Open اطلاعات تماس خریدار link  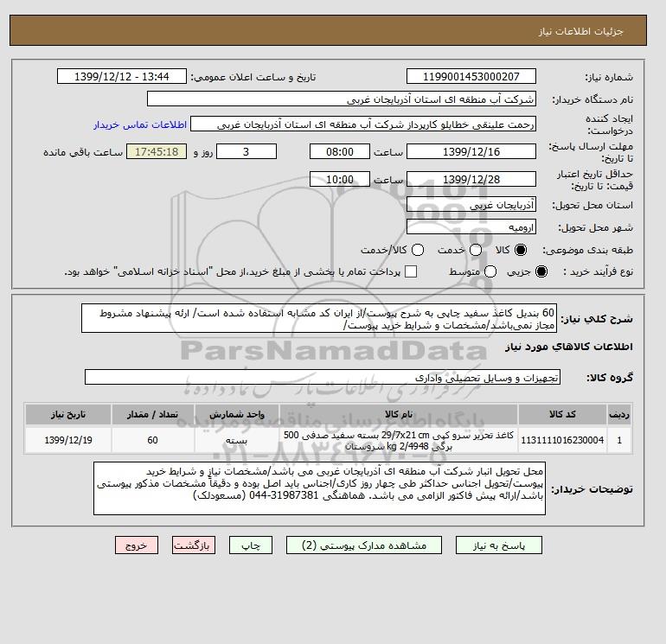(x=140, y=124)
